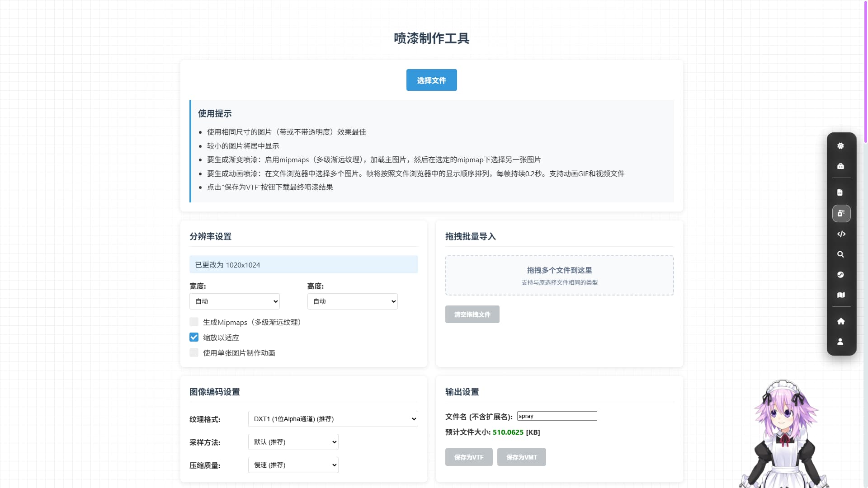Open the 高度 height dropdown

352,301
